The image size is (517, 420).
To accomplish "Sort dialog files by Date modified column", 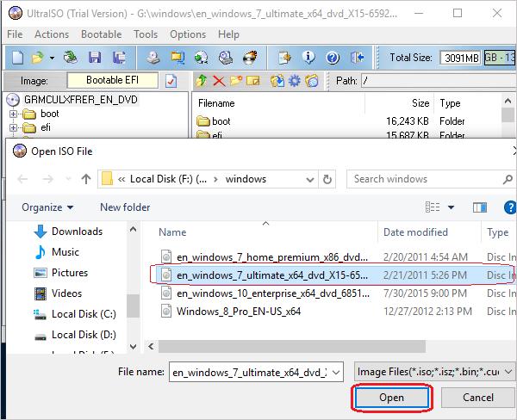I will point(429,232).
